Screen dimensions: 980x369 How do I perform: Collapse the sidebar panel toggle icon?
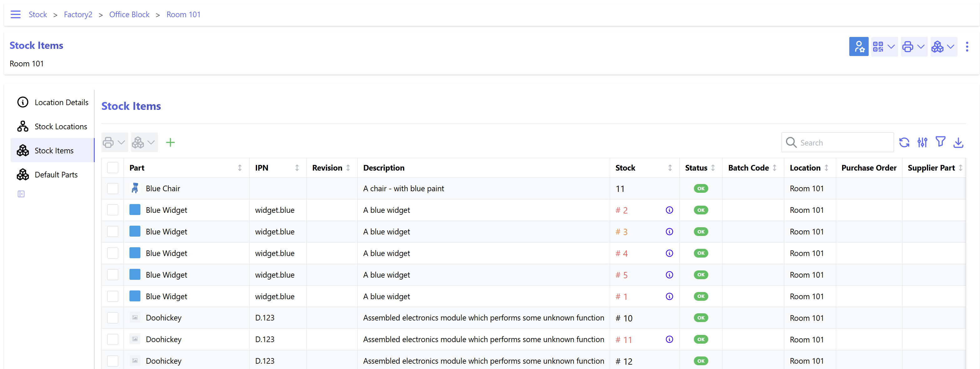pyautogui.click(x=21, y=194)
